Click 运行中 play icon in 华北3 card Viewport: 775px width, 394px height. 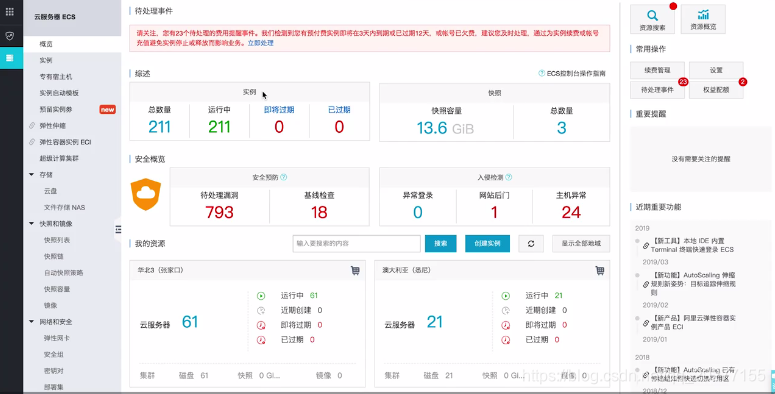point(261,296)
